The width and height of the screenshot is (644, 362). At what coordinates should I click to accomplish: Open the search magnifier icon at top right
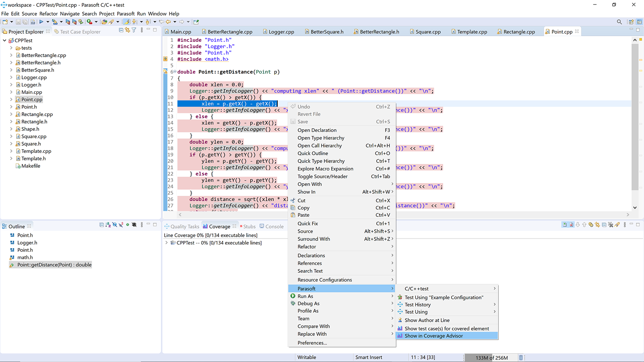click(x=619, y=22)
